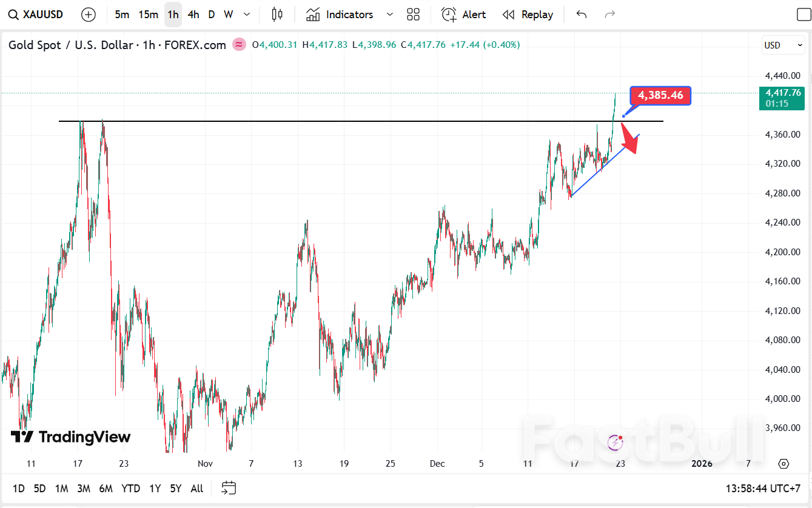
Task: Open the Indicators dropdown arrow
Action: tap(389, 14)
